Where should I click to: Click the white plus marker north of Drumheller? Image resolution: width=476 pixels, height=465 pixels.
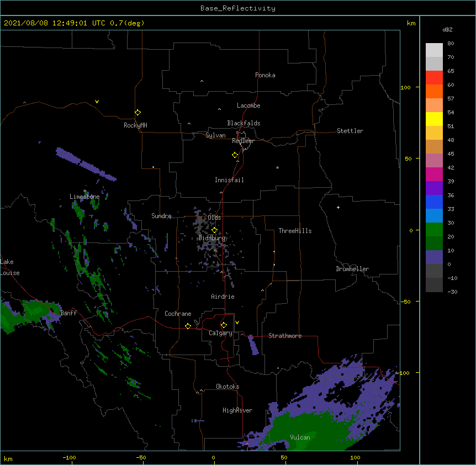click(x=338, y=207)
